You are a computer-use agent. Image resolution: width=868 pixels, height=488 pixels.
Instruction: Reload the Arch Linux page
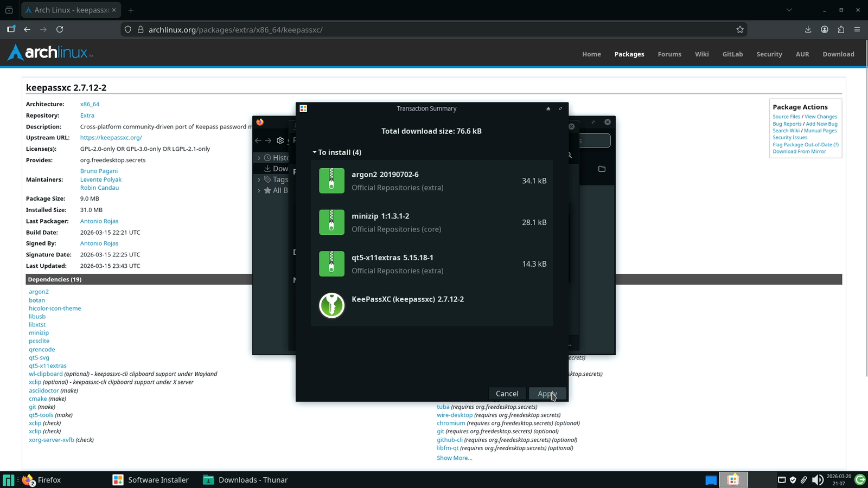pos(60,29)
